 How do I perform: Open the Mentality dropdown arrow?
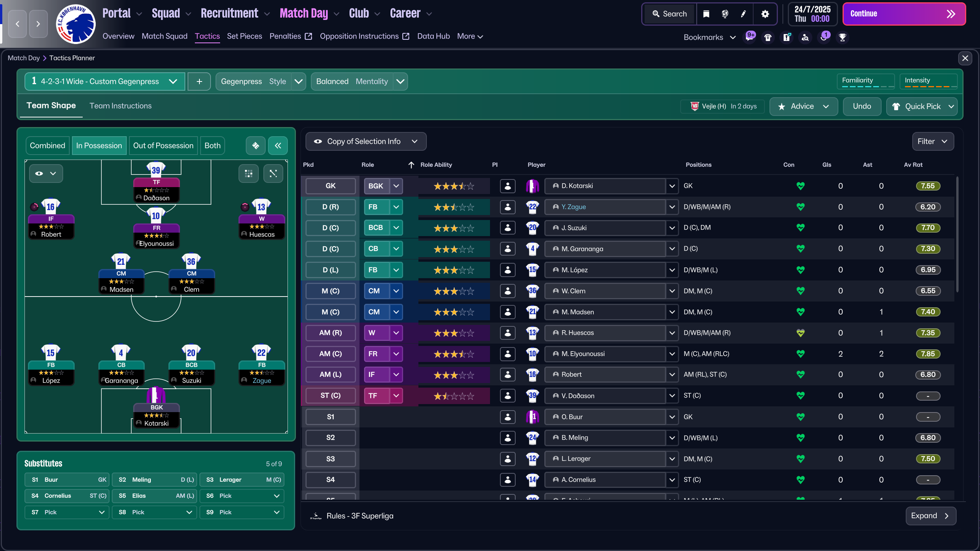click(x=400, y=82)
